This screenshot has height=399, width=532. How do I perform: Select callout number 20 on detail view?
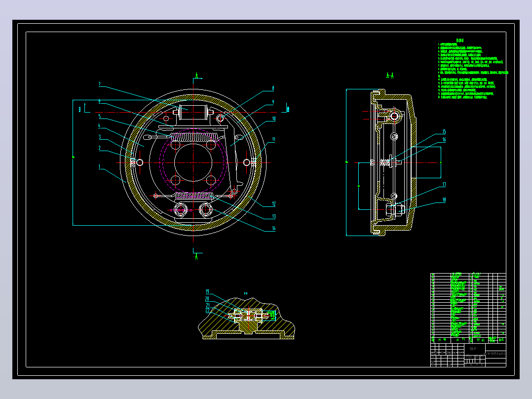tap(207, 299)
